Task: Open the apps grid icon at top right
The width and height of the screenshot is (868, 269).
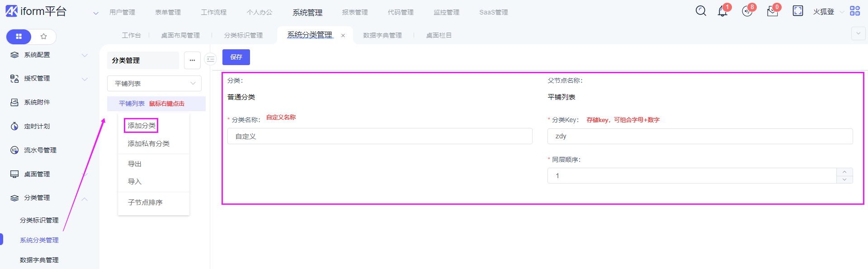Action: coord(855,11)
